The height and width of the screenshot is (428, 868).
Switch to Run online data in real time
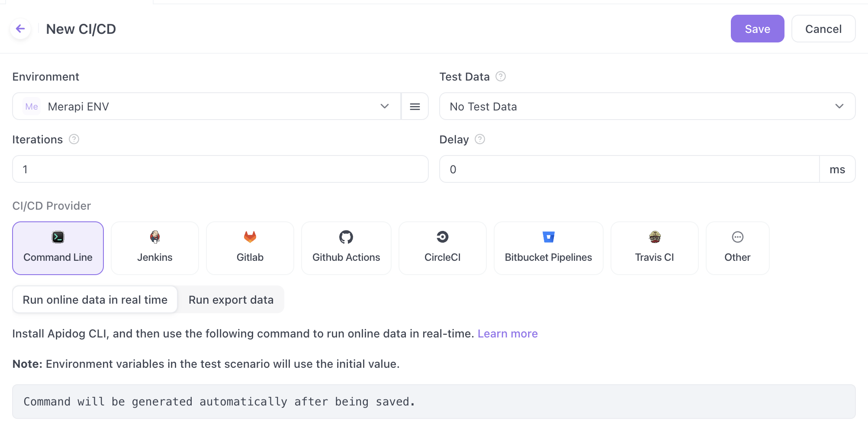(95, 300)
